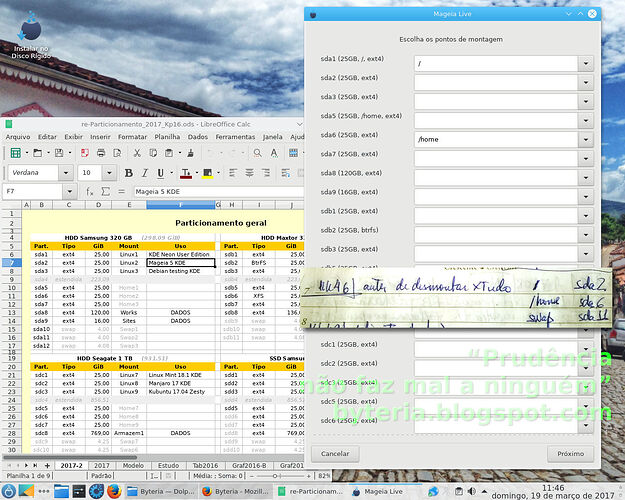Select cell containing Debian testing KDE

coord(181,271)
